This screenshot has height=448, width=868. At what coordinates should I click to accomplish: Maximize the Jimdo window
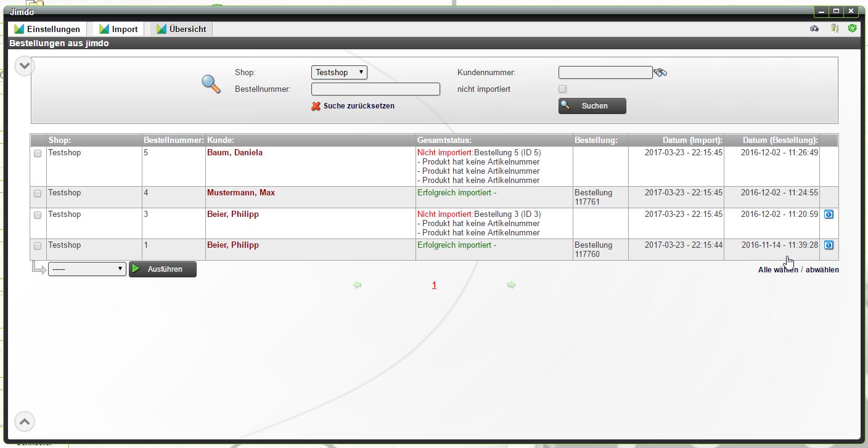(x=837, y=11)
